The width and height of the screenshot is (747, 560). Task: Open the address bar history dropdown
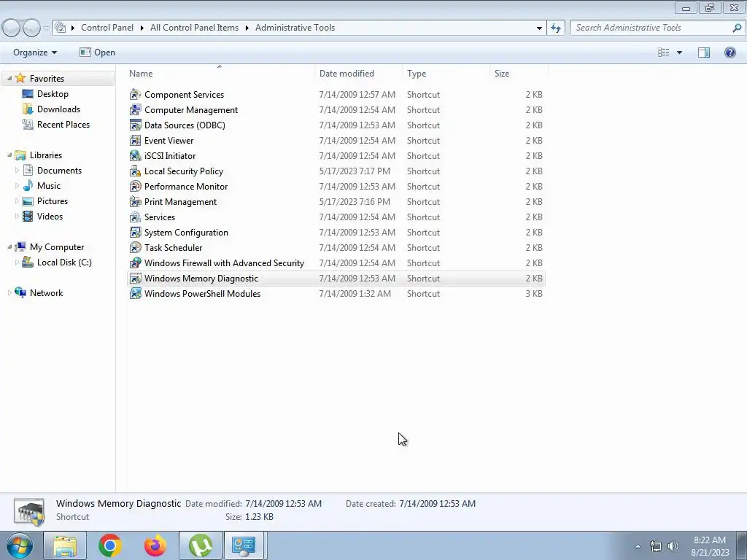(539, 28)
